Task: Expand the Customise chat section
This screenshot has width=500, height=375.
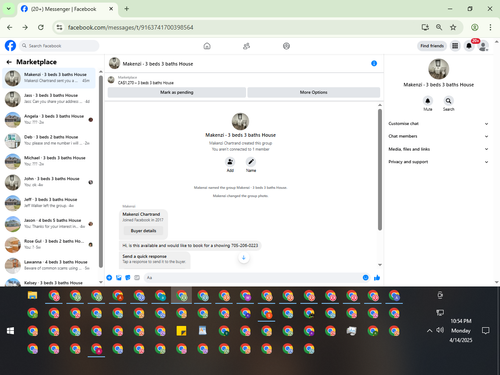Action: (x=438, y=124)
